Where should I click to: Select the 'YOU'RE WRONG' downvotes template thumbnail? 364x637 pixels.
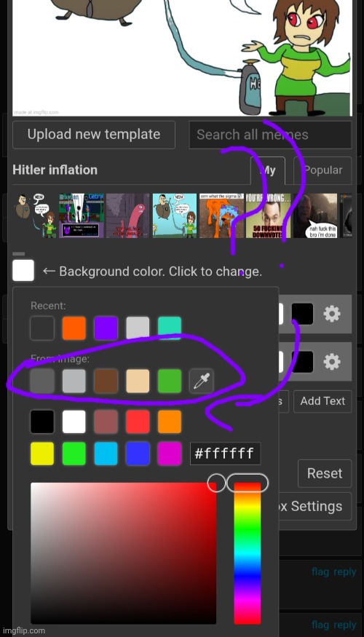(268, 215)
